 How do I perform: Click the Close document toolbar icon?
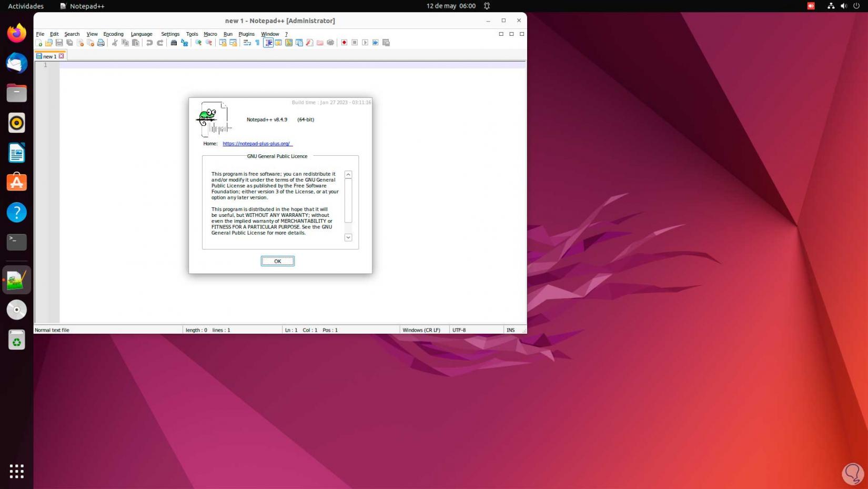point(80,43)
